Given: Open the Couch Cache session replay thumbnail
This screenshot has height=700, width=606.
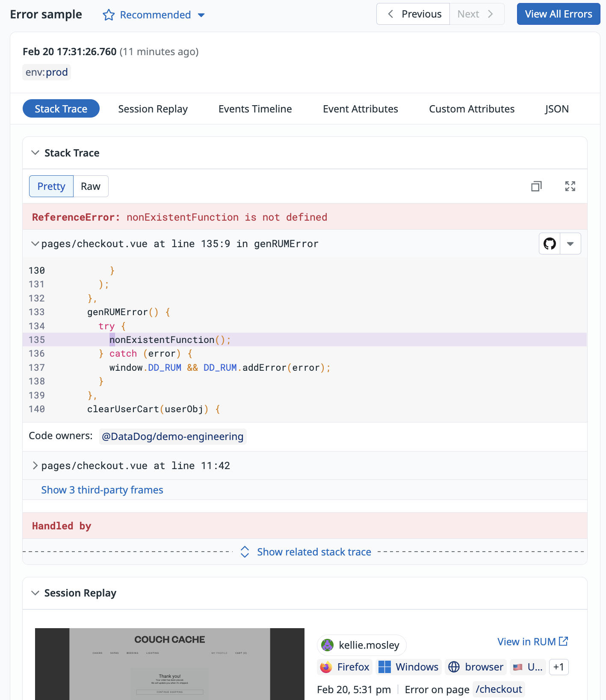Looking at the screenshot, I should (170, 664).
